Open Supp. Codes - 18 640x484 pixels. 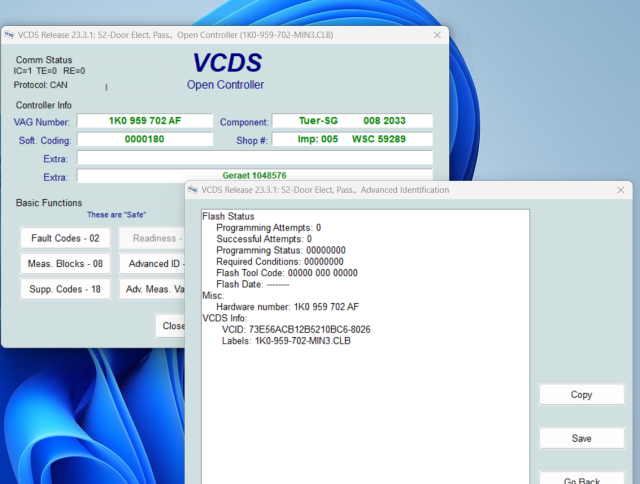tap(65, 289)
